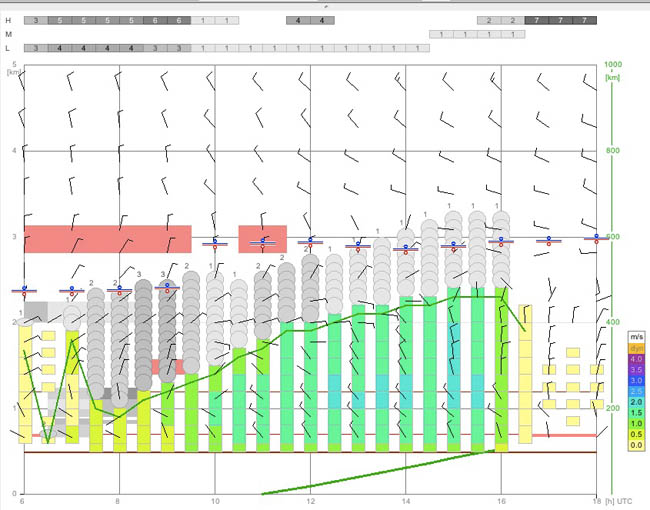This screenshot has width=650, height=510.
Task: Choose the 0.0 legend swatch
Action: coord(635,445)
